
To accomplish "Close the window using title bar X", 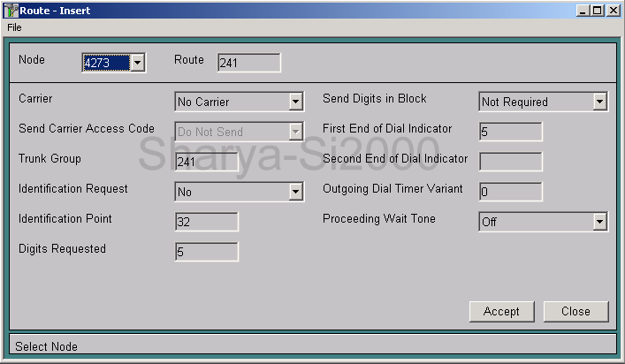I will pyautogui.click(x=613, y=11).
